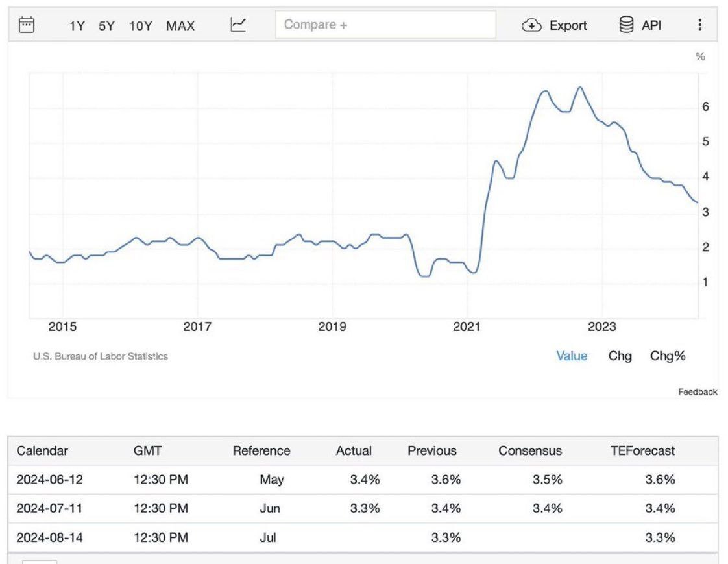The height and width of the screenshot is (564, 728).
Task: Open the three-dot more options menu
Action: point(699,25)
